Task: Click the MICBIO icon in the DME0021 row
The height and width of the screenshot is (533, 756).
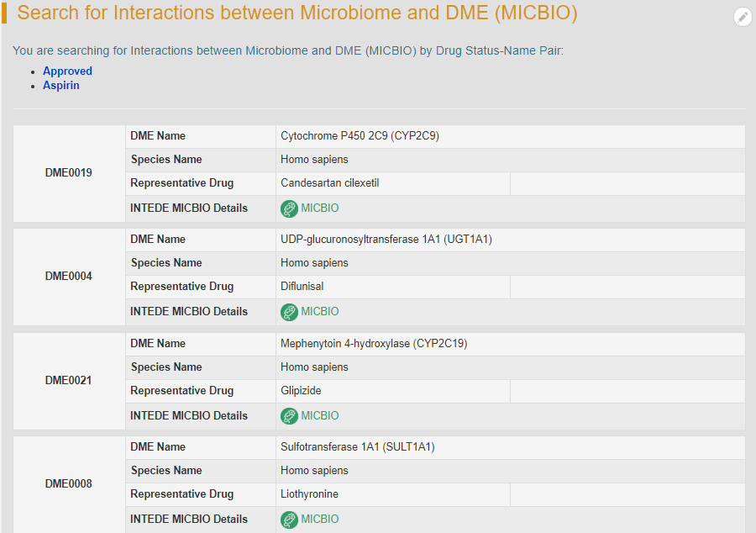Action: click(289, 416)
